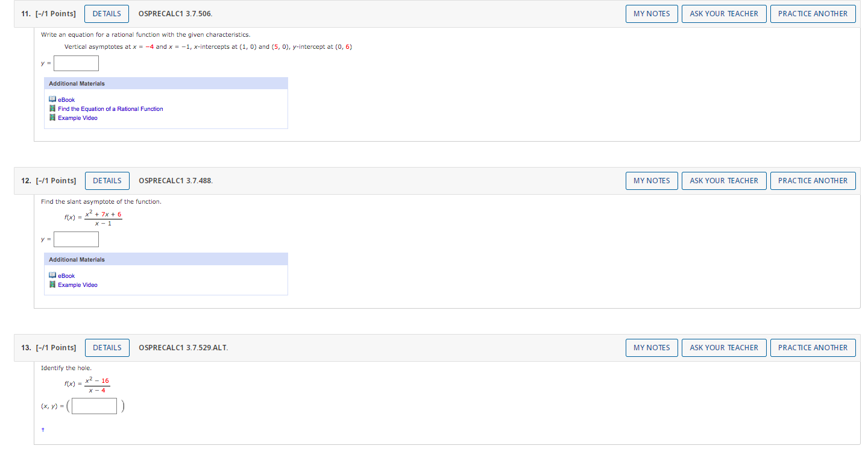Viewport: 868px width, 466px height.
Task: Click the y answer field for question 11
Action: click(x=76, y=63)
